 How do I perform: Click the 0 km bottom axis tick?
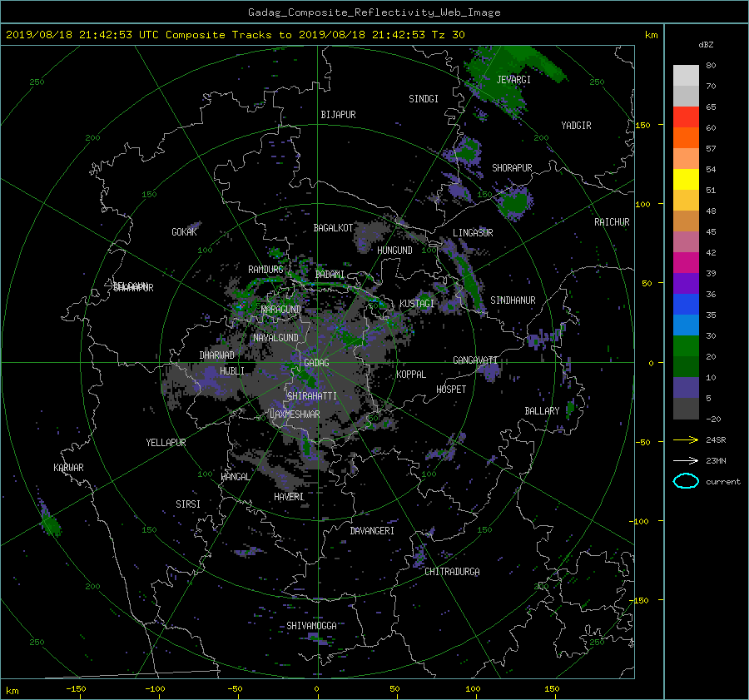(317, 689)
